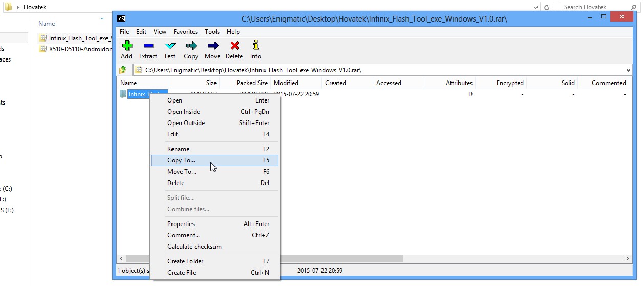644x286 pixels.
Task: Sort by the Encrypted column header
Action: click(501, 83)
